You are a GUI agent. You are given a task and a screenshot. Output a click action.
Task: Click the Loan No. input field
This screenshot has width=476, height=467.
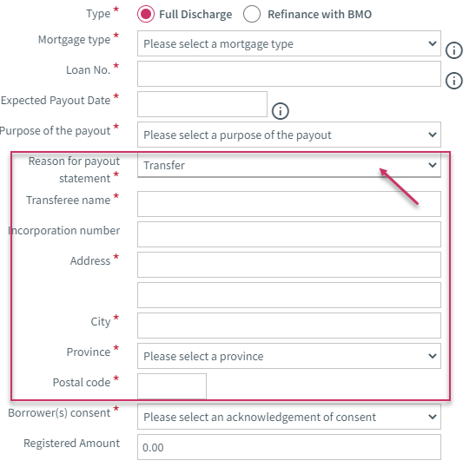289,74
